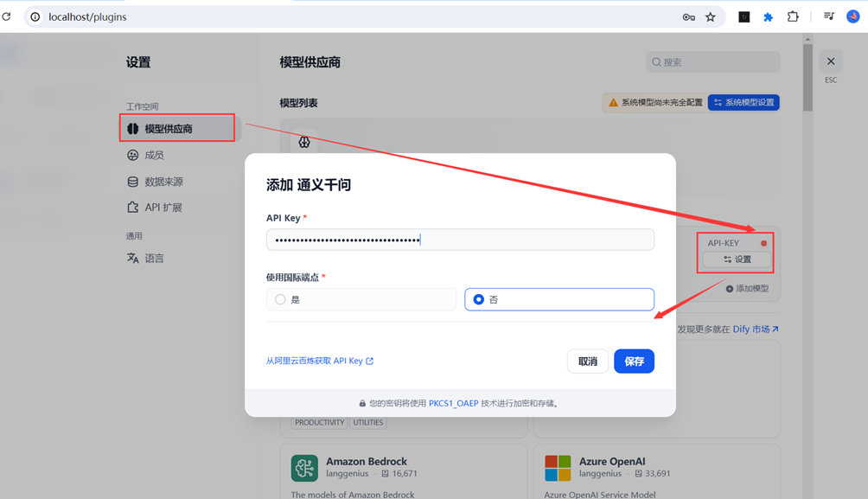Bookmark this page with the star icon
868x499 pixels.
[x=711, y=17]
